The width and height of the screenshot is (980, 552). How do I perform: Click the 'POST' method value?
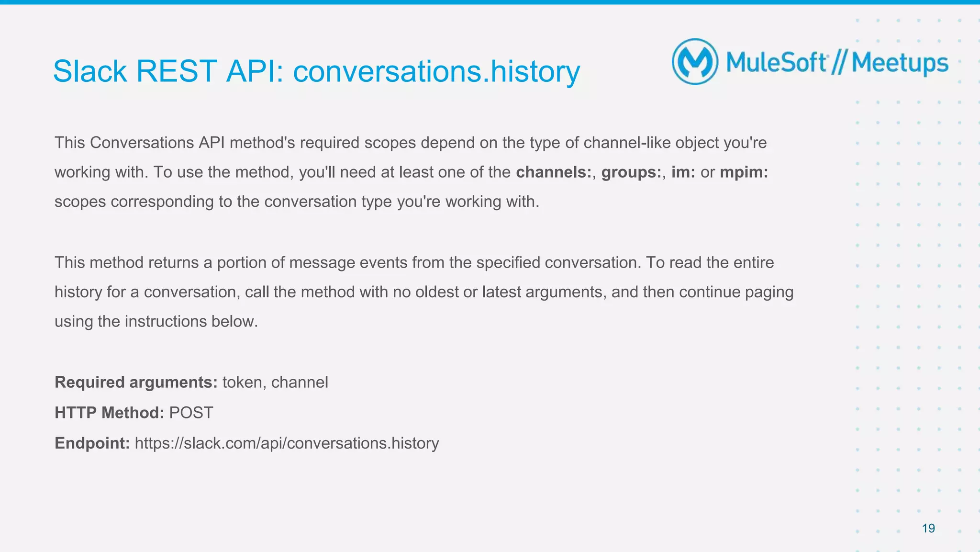pos(191,413)
